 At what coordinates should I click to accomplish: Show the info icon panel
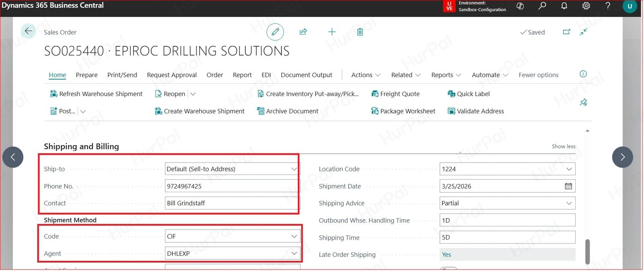coord(583,74)
